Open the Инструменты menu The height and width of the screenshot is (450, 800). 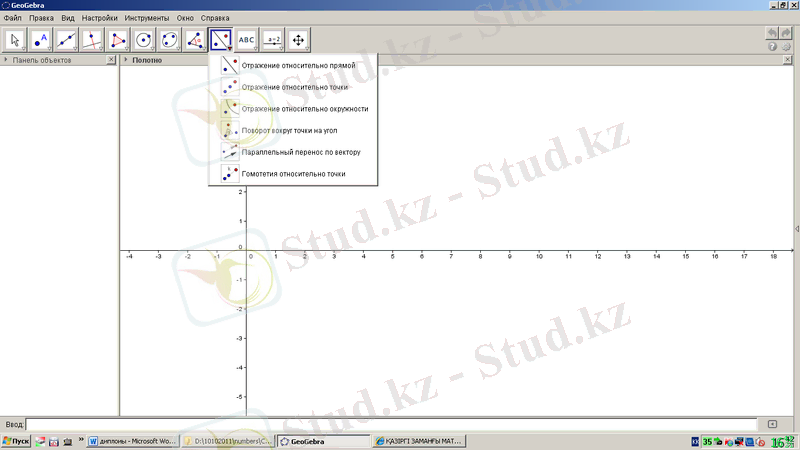point(147,18)
